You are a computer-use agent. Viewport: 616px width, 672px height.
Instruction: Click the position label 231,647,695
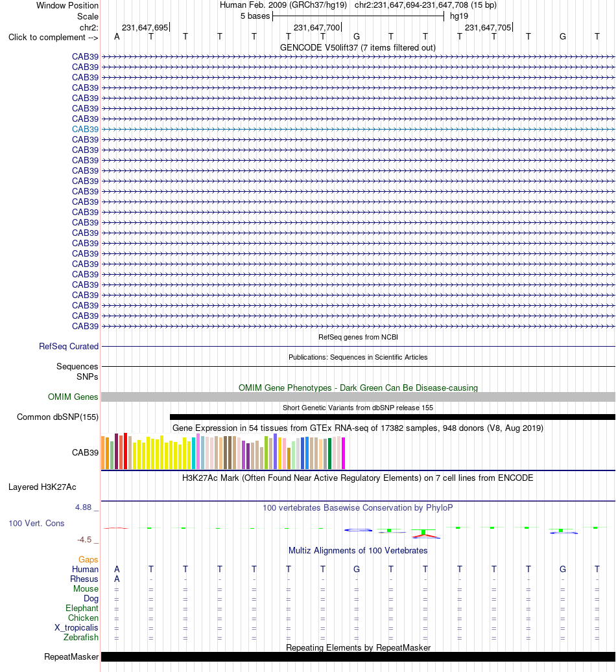click(145, 28)
